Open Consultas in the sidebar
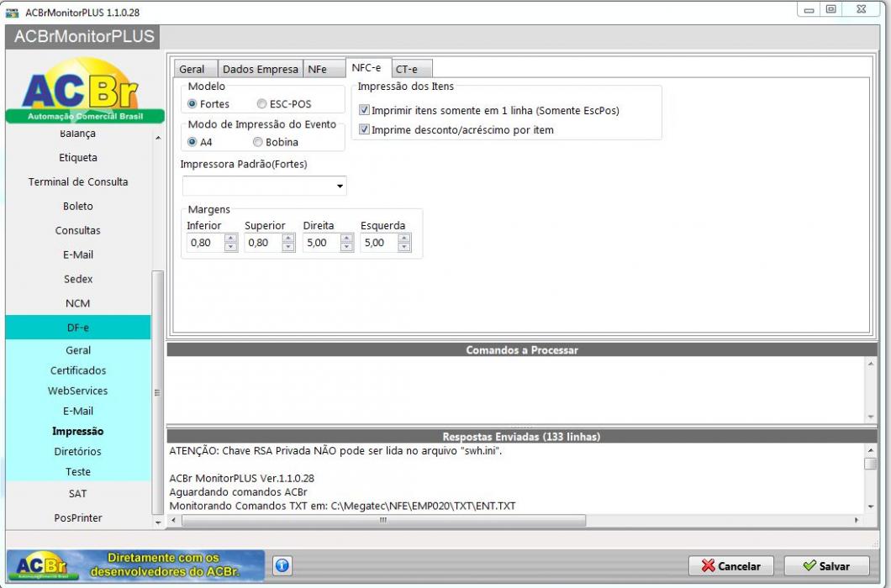This screenshot has height=588, width=891. click(x=78, y=230)
